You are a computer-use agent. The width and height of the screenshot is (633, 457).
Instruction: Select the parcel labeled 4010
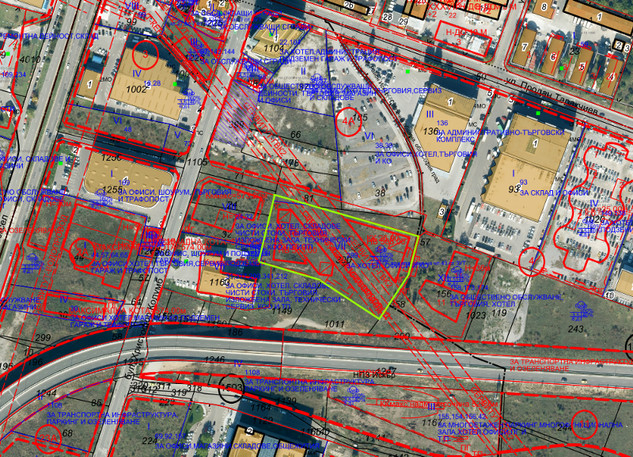click(30, 60)
